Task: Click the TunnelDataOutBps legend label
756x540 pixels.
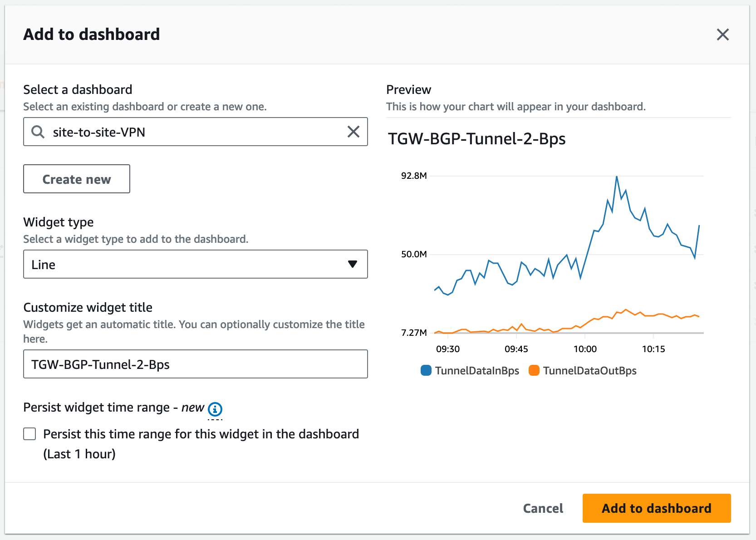Action: tap(589, 371)
